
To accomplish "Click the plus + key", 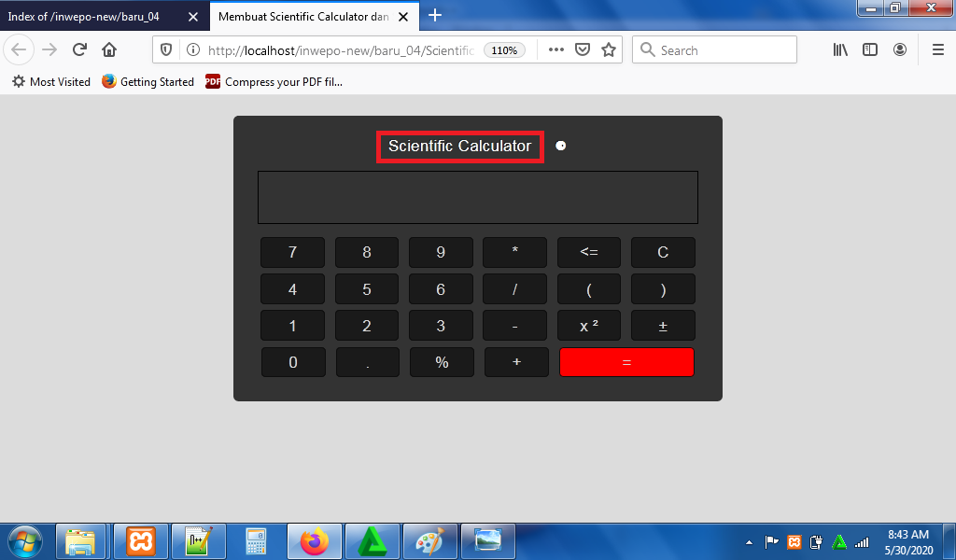I will pyautogui.click(x=516, y=362).
